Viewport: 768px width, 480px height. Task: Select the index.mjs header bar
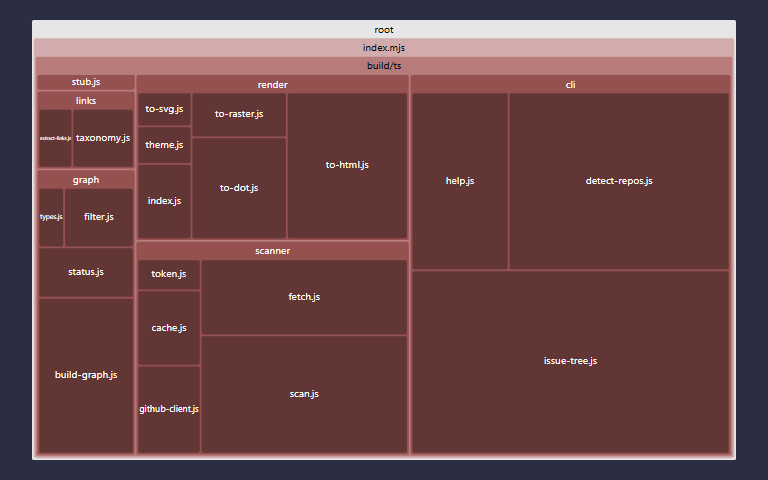coord(384,48)
